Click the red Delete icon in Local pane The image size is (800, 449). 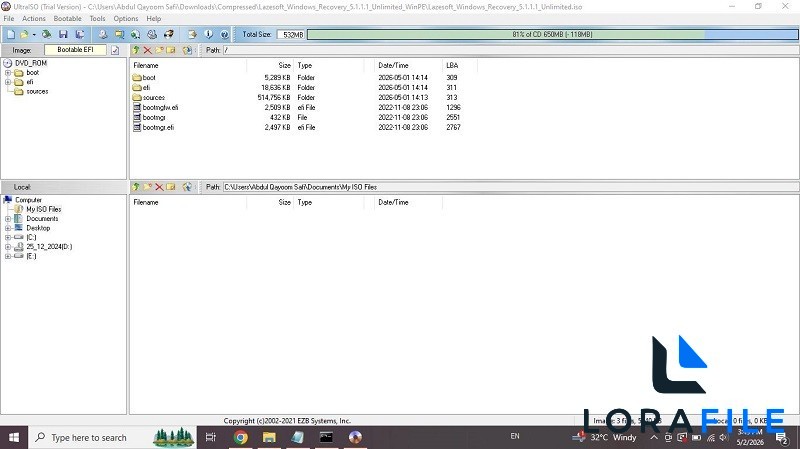159,187
